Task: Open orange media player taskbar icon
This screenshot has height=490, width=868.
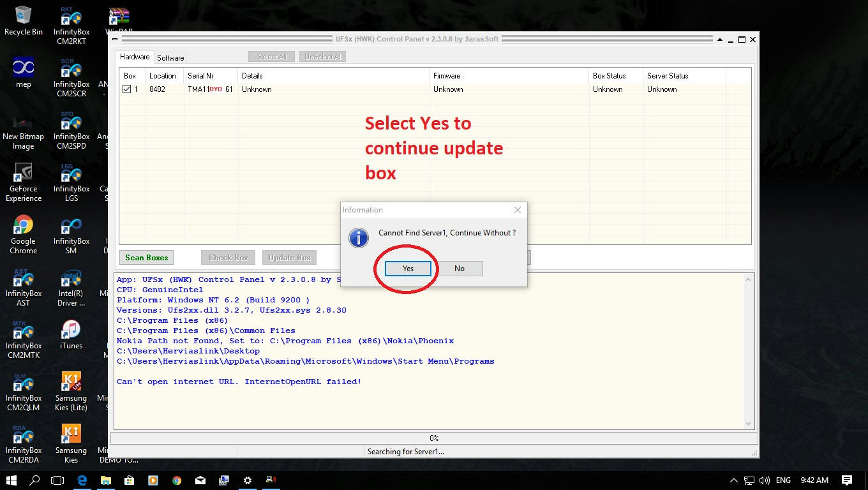Action: click(153, 480)
